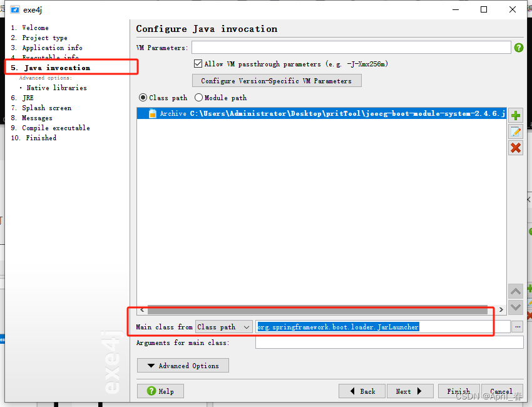Click into Arguments for main class field

[389, 343]
